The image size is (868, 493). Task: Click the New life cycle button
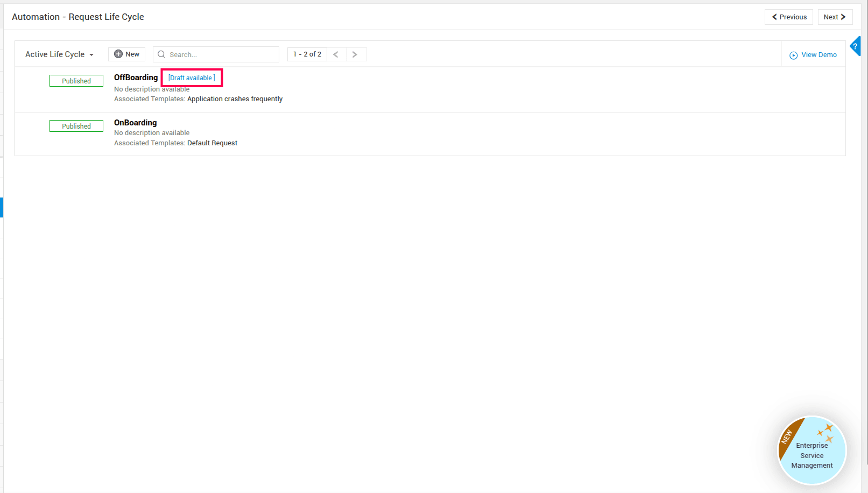point(127,54)
